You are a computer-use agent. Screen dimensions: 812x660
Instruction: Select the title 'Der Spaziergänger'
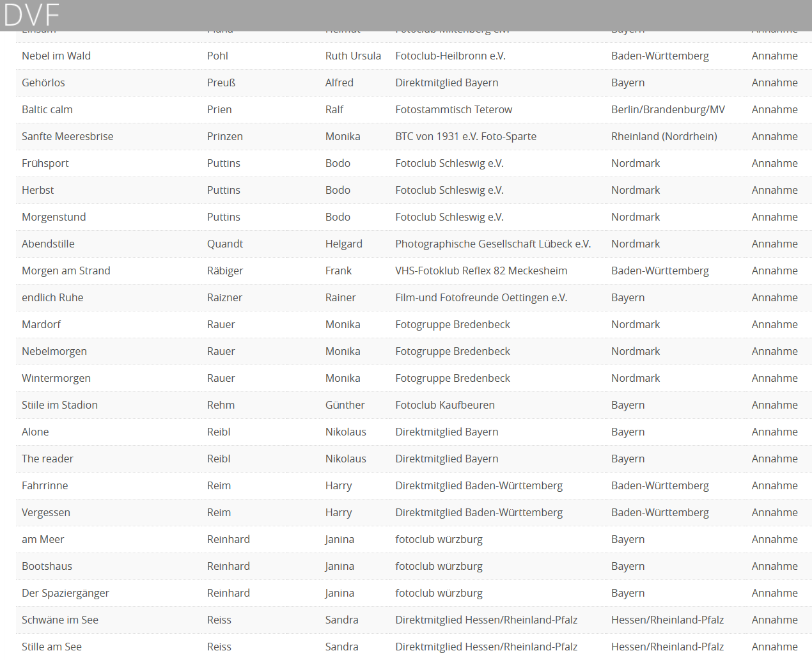65,593
